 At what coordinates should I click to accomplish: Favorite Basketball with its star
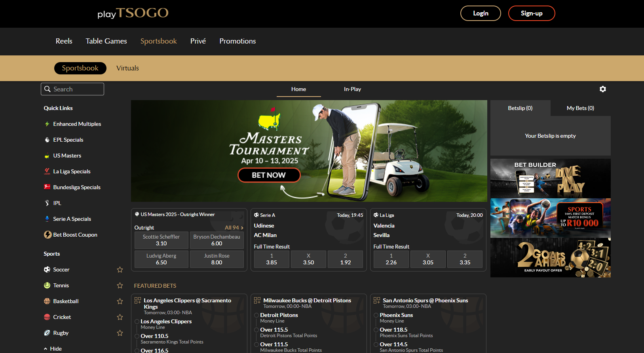pyautogui.click(x=120, y=301)
